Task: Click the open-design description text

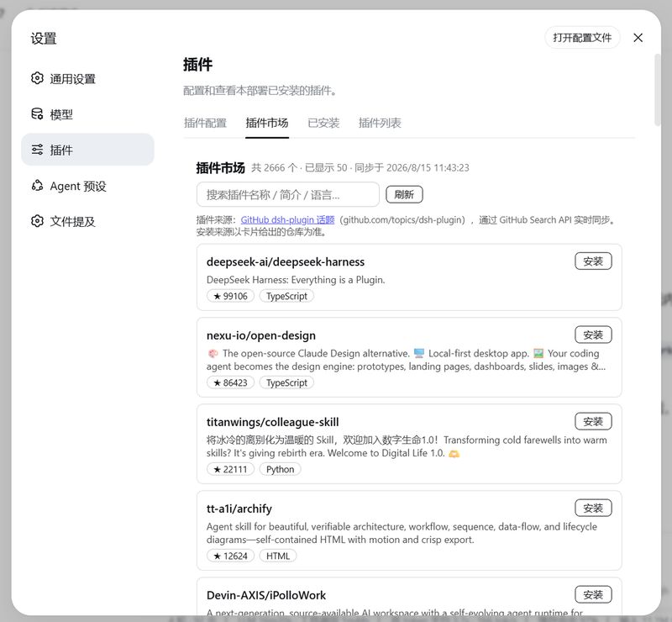Action: click(406, 360)
